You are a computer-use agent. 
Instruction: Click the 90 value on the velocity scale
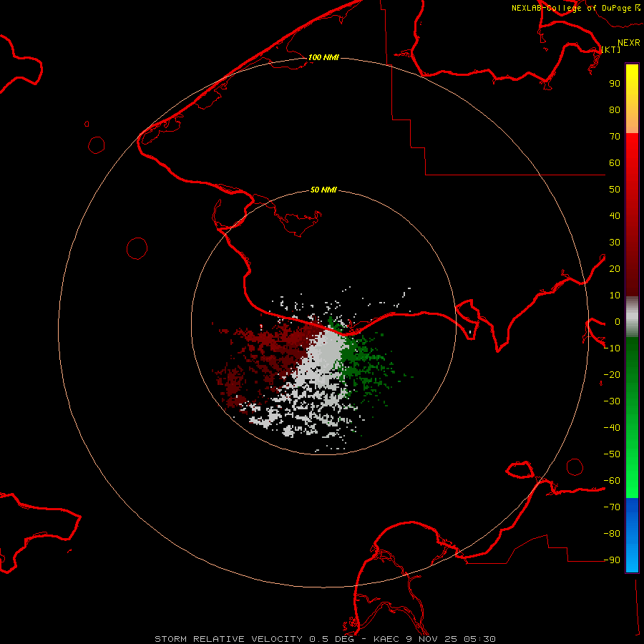click(x=615, y=84)
